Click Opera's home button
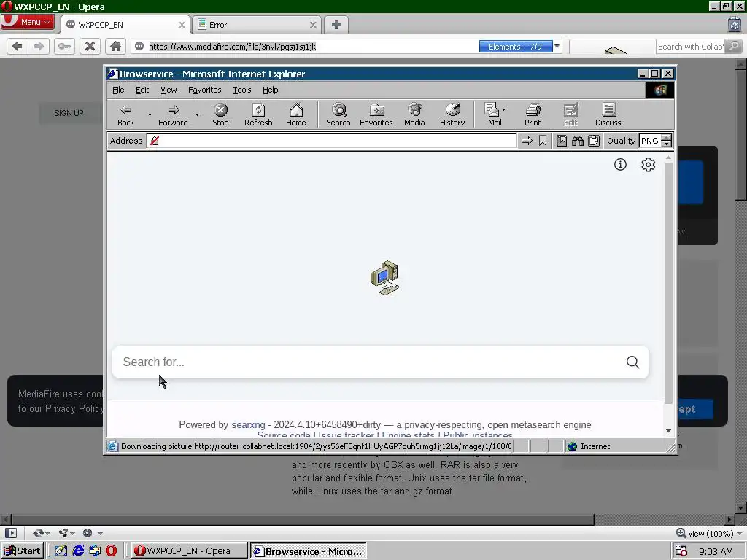This screenshot has width=747, height=560. [115, 46]
